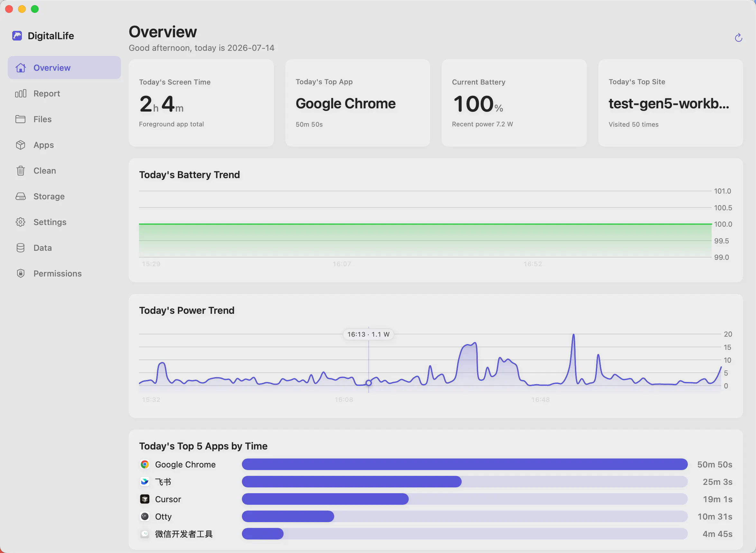
Task: Click the 'Cursor' app name text
Action: click(x=168, y=499)
